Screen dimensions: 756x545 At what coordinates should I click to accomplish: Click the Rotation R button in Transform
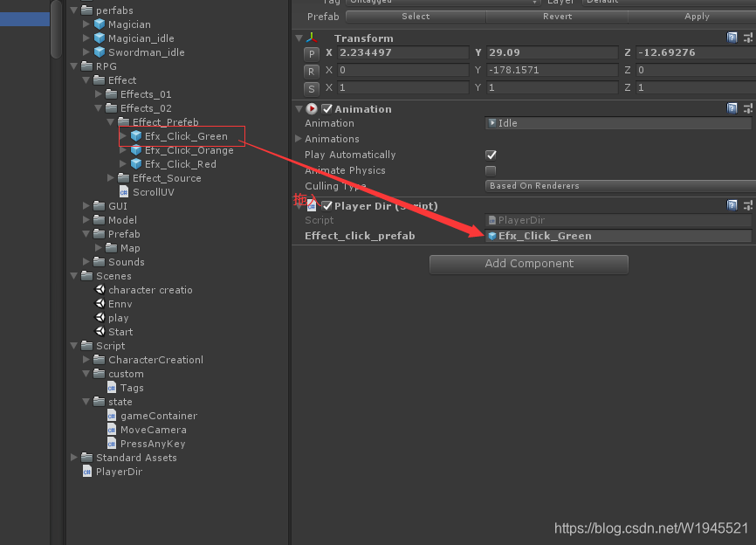[312, 72]
